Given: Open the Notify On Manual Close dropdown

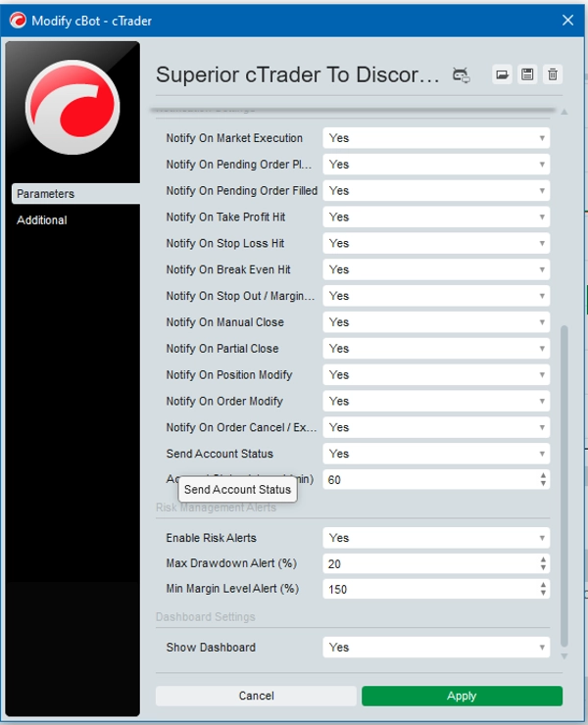Looking at the screenshot, I should (x=436, y=322).
